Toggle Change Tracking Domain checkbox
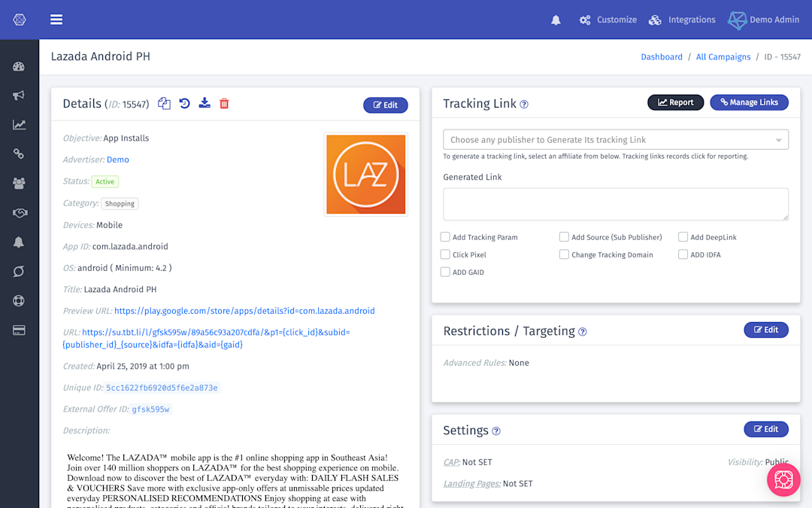Viewport: 812px width, 508px height. pos(564,254)
